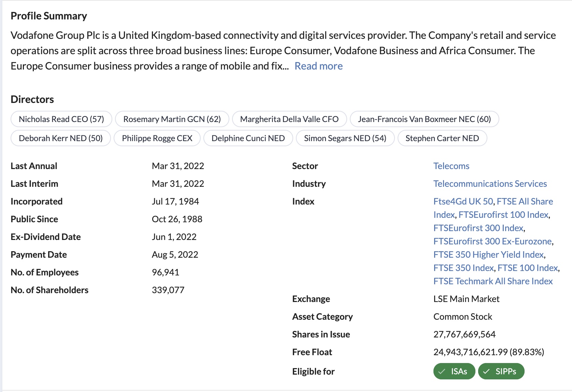
Task: Open the Telecoms sector link
Action: [451, 166]
